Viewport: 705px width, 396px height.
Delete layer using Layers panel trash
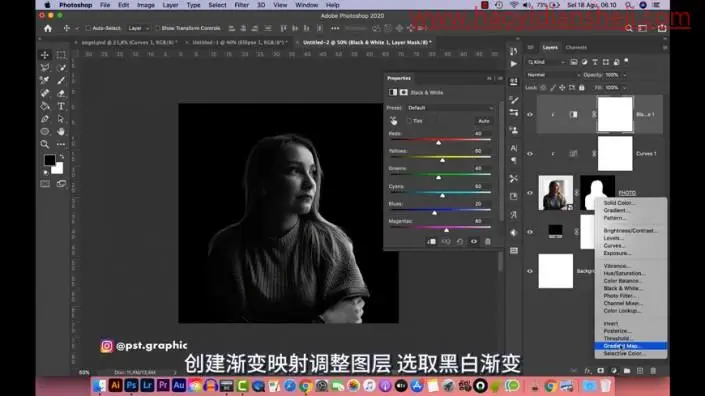653,371
